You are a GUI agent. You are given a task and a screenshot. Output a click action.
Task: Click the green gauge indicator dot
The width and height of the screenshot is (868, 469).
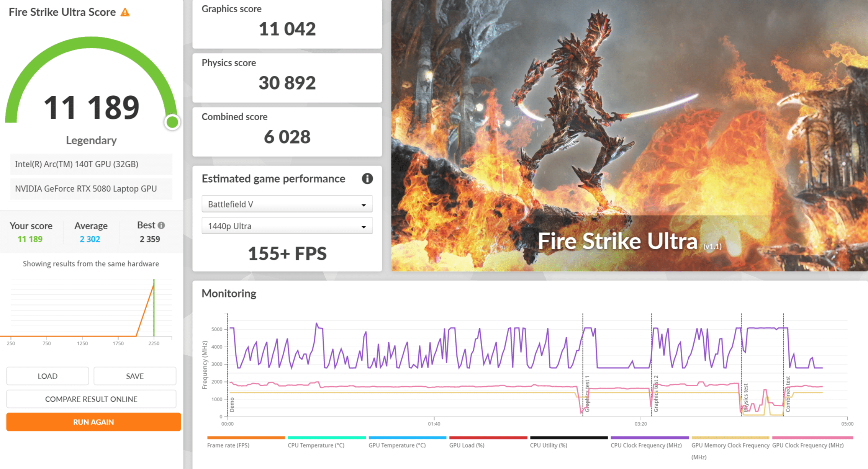(x=172, y=122)
